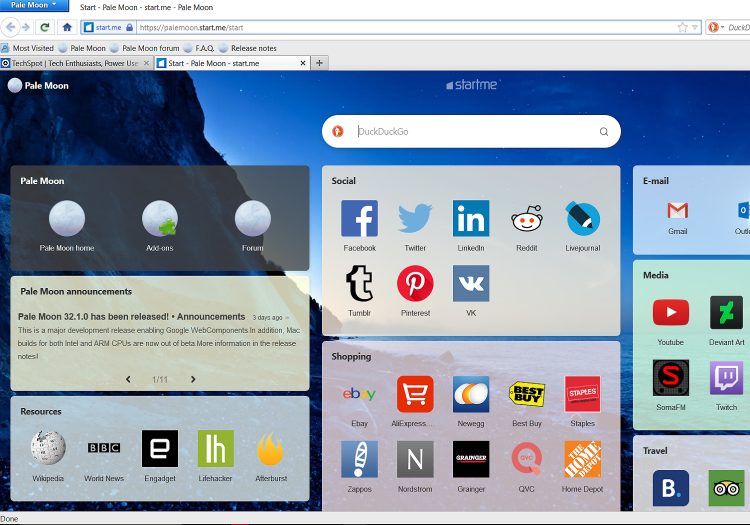Open the Staples icon
This screenshot has width=750, height=525.
[583, 394]
